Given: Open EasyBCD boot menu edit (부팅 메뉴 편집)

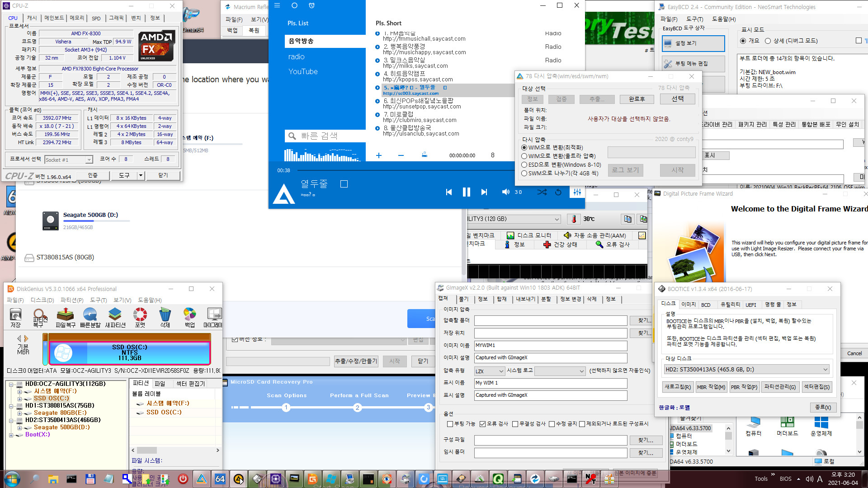Looking at the screenshot, I should pos(693,64).
